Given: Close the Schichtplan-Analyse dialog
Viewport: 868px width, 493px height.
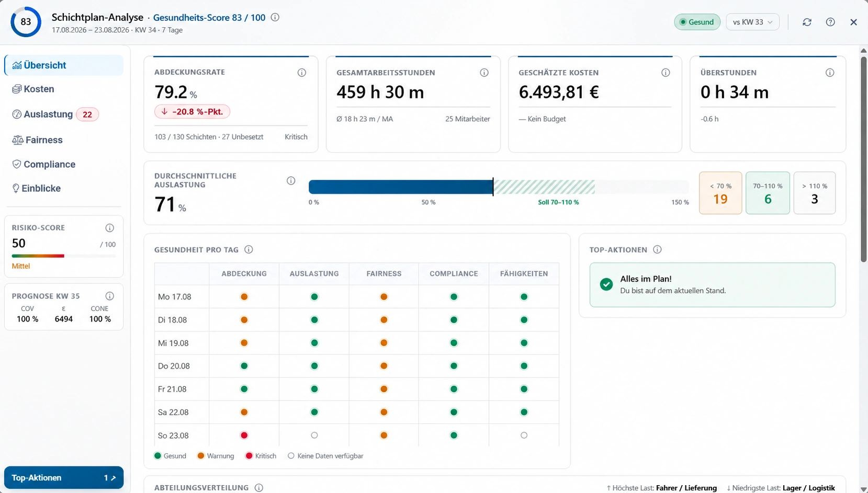Looking at the screenshot, I should click(853, 22).
